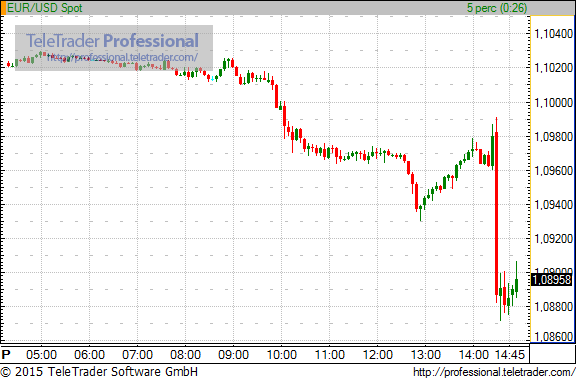Click the orange marker beside EUR/USD Spot
576x381 pixels.
(x=3, y=8)
